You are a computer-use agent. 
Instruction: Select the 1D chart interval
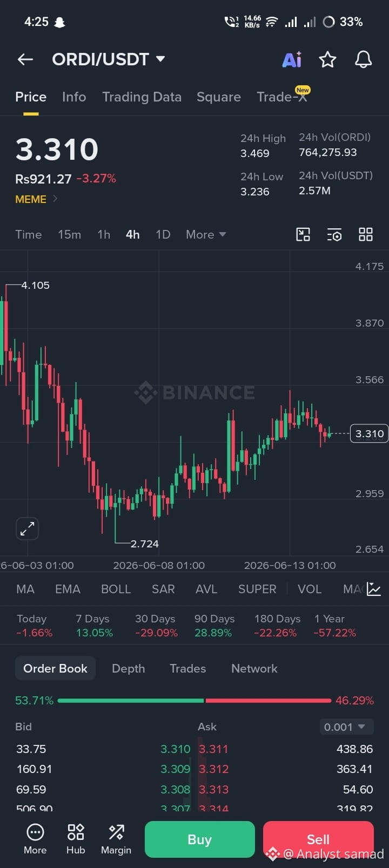163,234
